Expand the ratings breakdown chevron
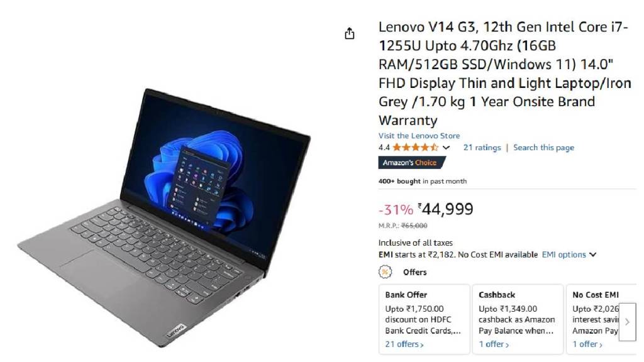 click(447, 148)
